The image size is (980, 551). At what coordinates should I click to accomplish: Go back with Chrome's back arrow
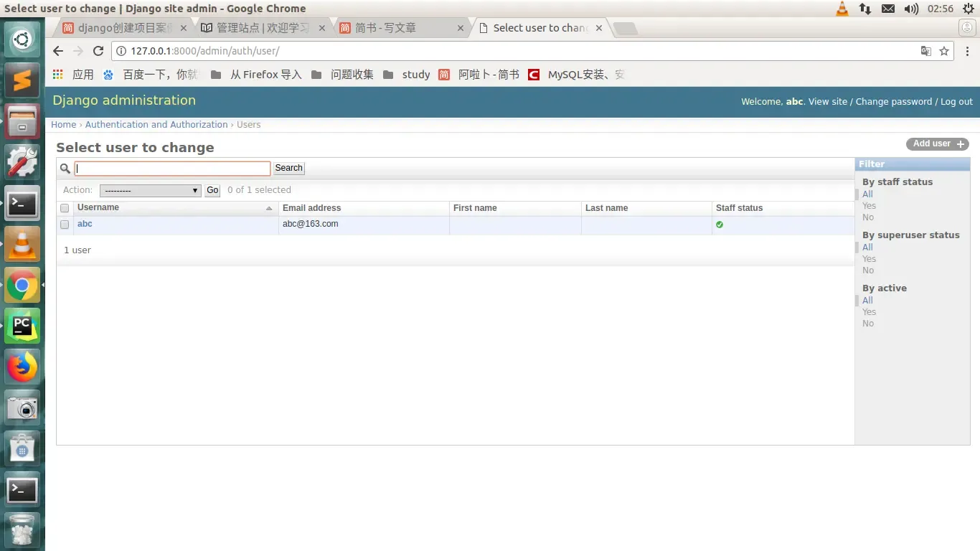pyautogui.click(x=58, y=51)
